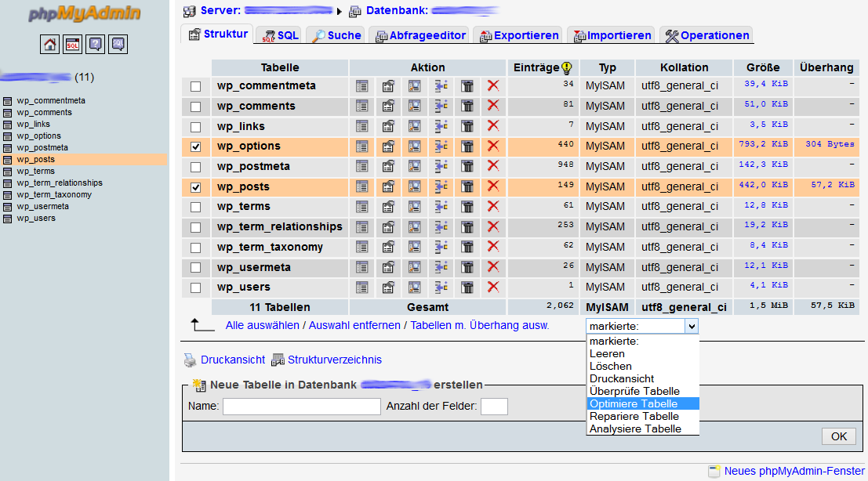Click the search icon for wp_term_taxonomy
Viewport: 868px width, 481px height.
pos(414,247)
